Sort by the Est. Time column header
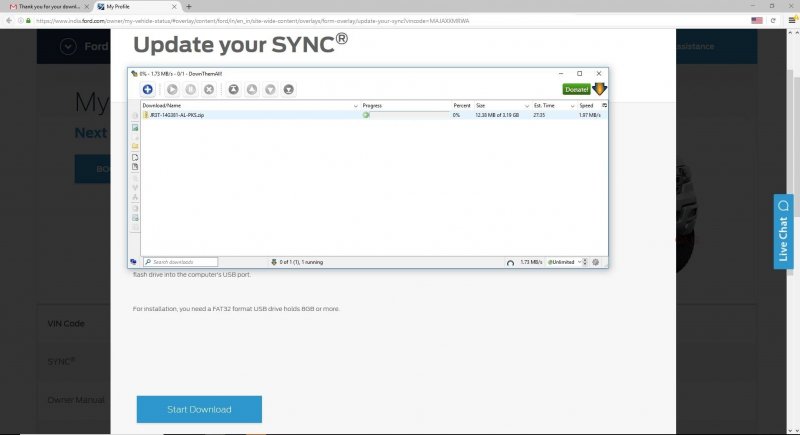Screen dimensions: 800x435 click(554, 106)
